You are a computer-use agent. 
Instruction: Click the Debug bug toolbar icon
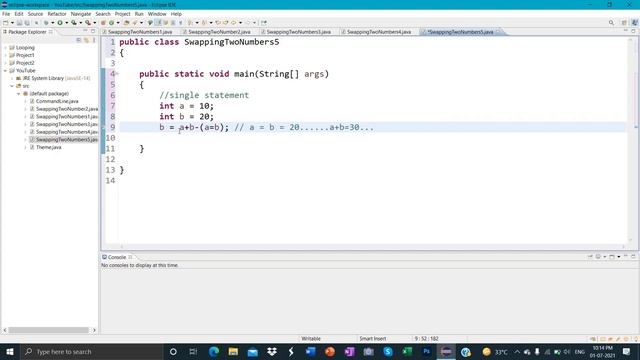click(46, 22)
